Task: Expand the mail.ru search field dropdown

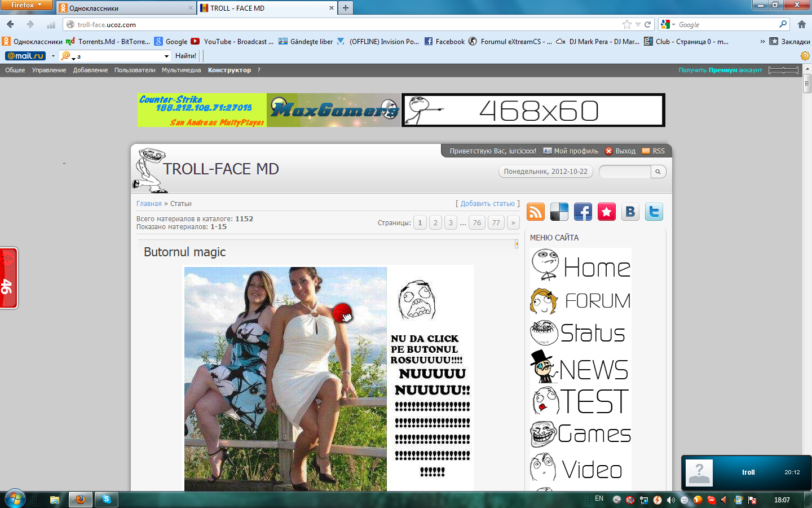Action: [x=166, y=56]
